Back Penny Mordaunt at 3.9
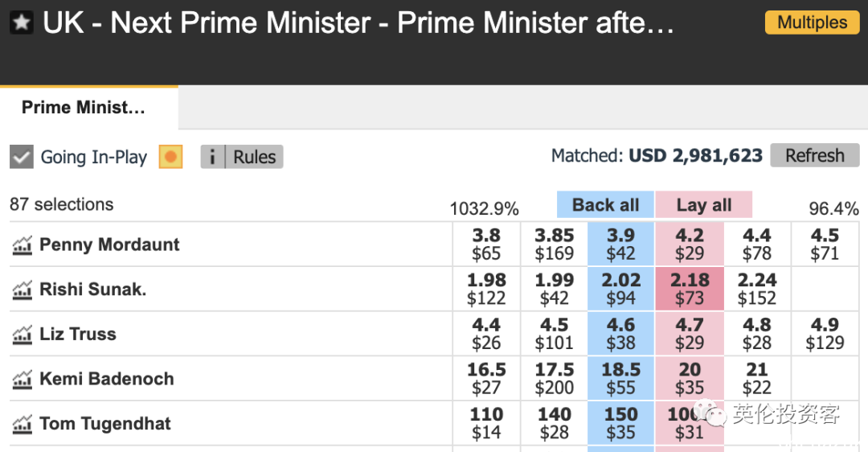The width and height of the screenshot is (868, 452). coord(620,244)
